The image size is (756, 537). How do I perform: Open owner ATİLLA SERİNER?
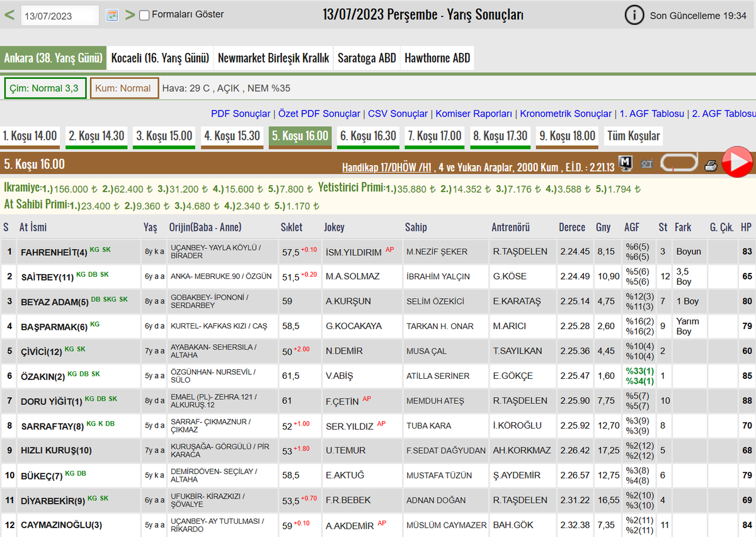438,376
